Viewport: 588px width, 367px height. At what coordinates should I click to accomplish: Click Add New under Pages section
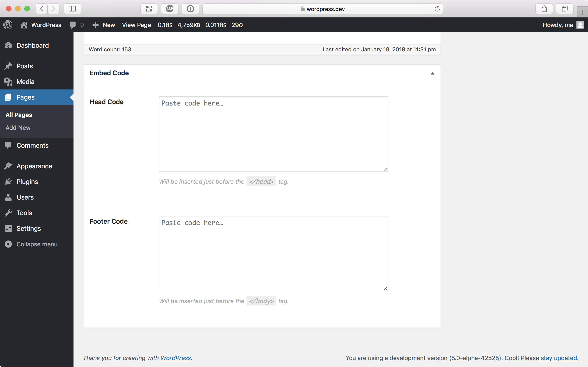pyautogui.click(x=18, y=127)
